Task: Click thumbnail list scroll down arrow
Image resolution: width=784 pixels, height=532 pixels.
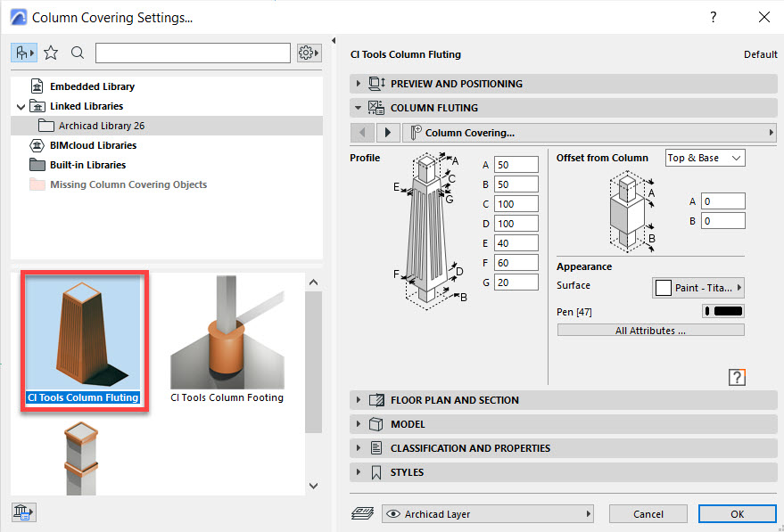Action: pyautogui.click(x=313, y=486)
